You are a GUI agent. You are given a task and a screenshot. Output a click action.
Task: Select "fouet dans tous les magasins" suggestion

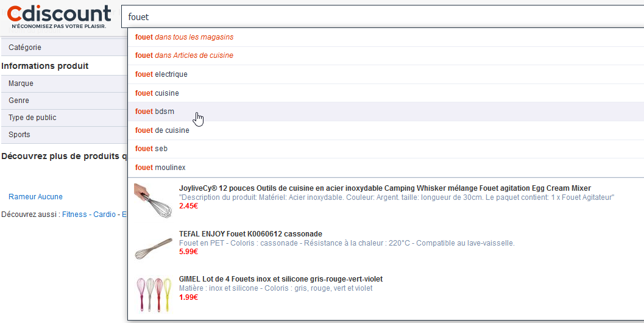point(184,37)
